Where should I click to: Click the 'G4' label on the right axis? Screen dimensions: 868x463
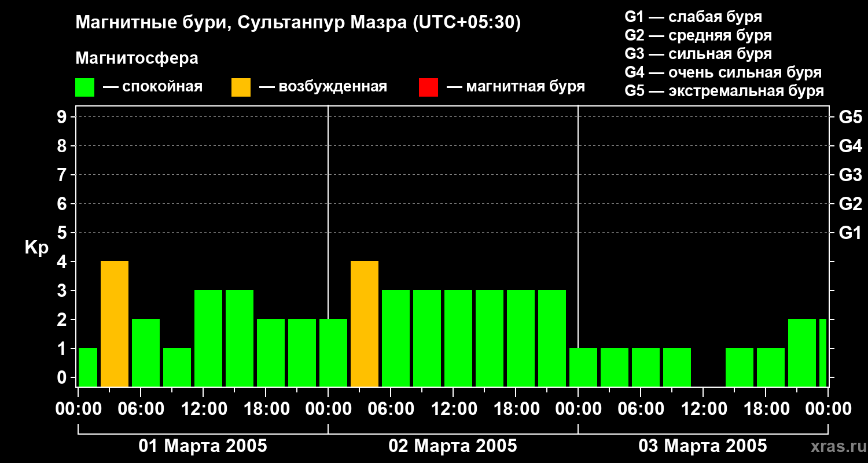pos(851,146)
